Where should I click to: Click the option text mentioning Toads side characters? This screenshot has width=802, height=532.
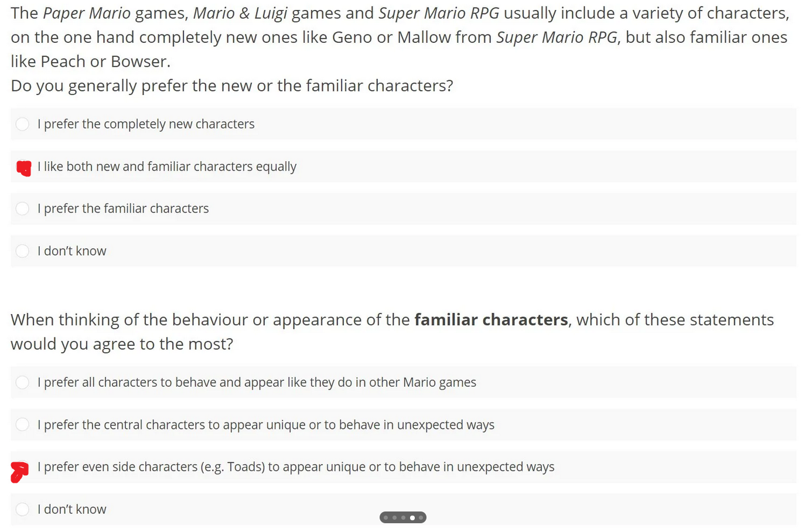(296, 467)
